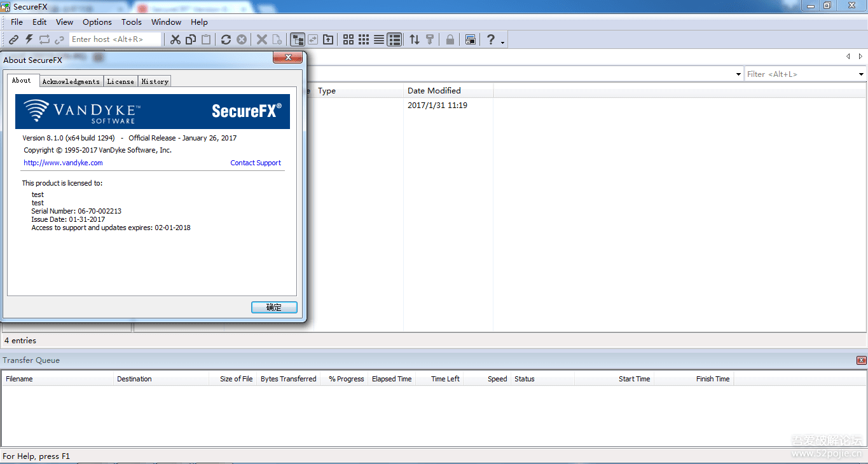Sort by the Date Modified column header
The height and width of the screenshot is (464, 868).
coord(448,91)
